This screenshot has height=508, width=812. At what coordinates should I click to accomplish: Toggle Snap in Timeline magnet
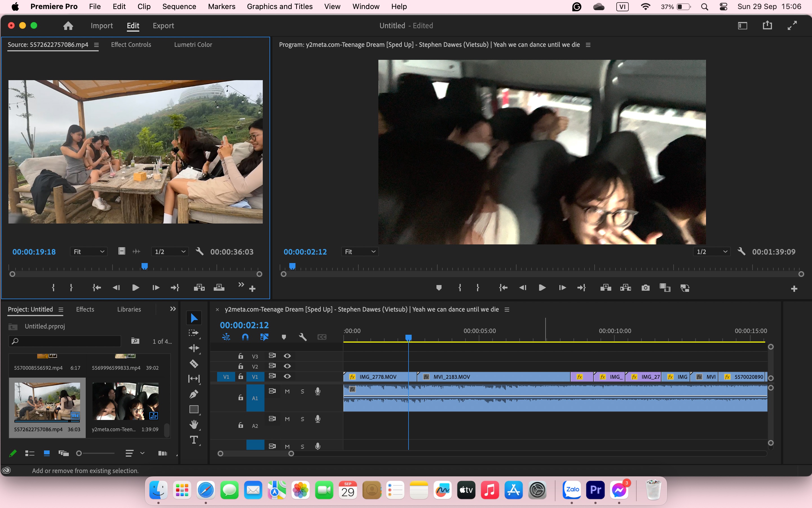pos(245,337)
